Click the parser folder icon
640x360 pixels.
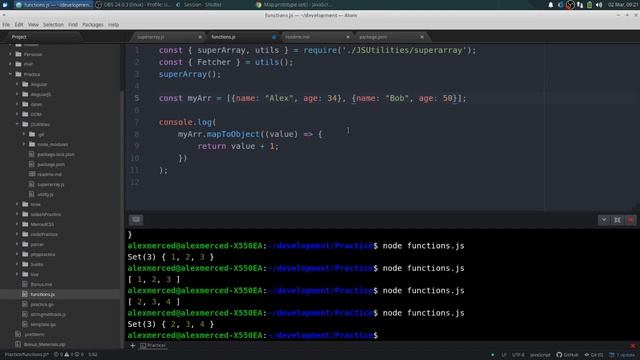pos(25,244)
